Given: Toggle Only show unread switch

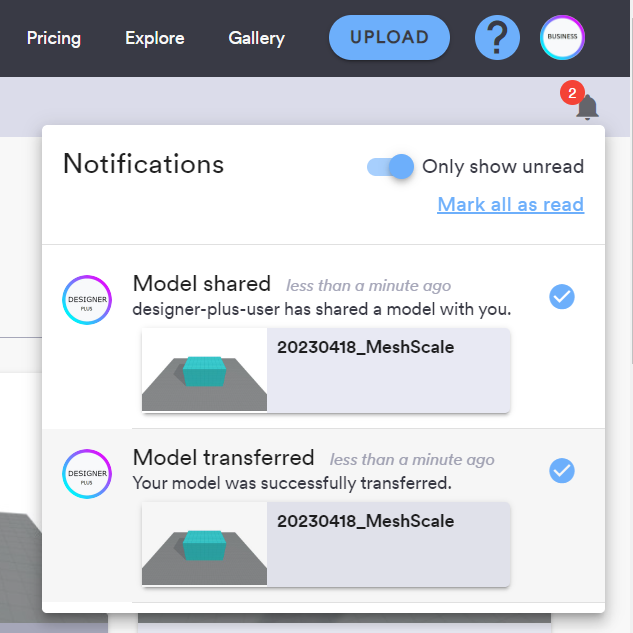Looking at the screenshot, I should 391,167.
